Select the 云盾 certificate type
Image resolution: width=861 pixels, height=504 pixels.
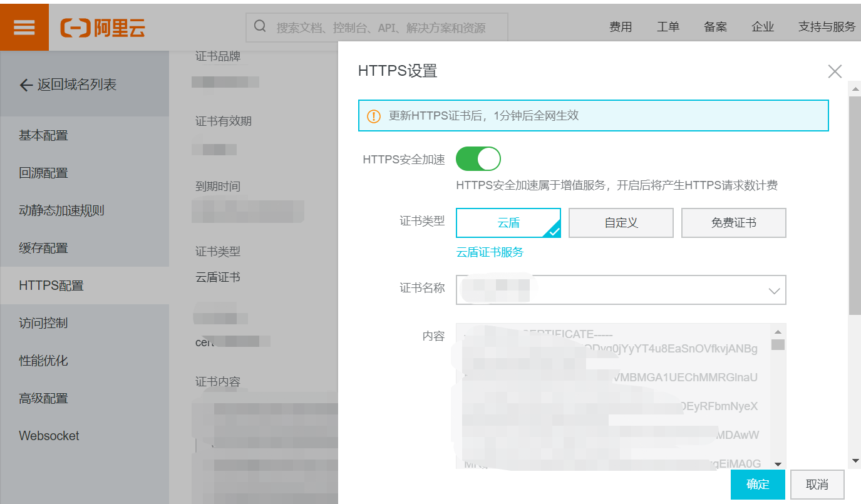[x=508, y=223]
